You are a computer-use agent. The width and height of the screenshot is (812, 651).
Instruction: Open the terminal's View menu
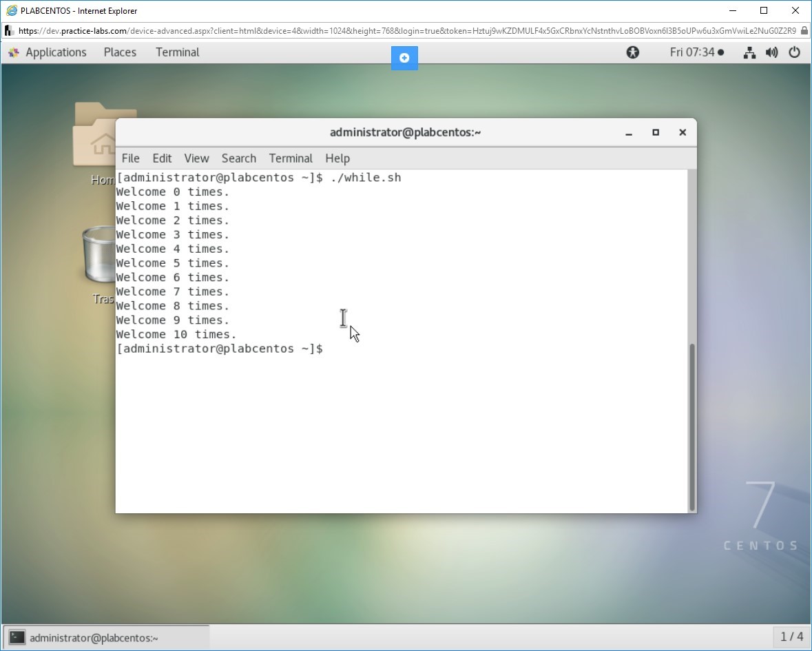196,158
